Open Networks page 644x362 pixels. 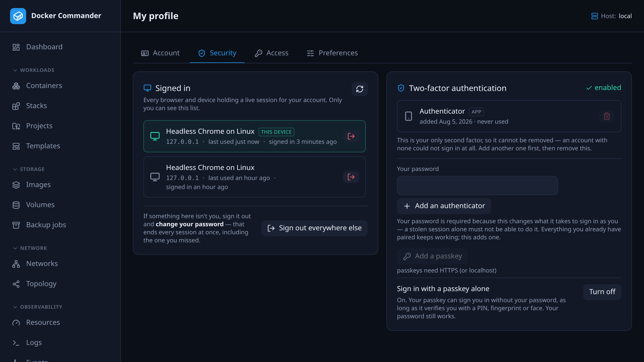(60, 264)
